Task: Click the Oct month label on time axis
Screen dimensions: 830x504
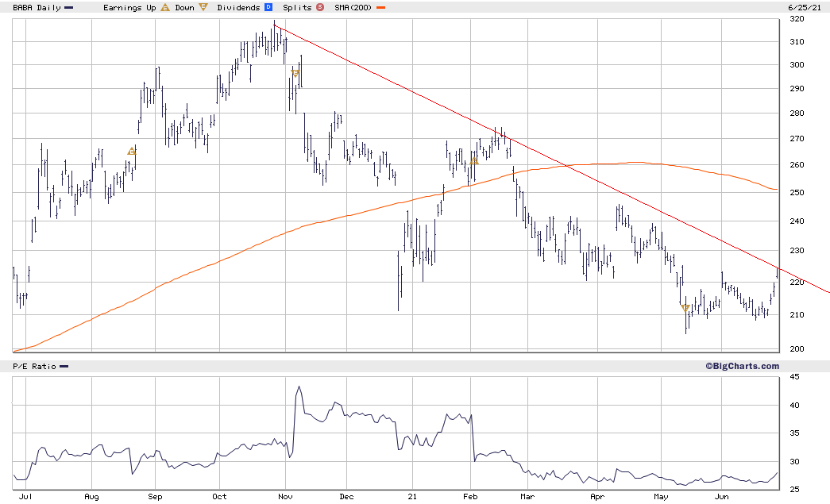Action: click(219, 497)
